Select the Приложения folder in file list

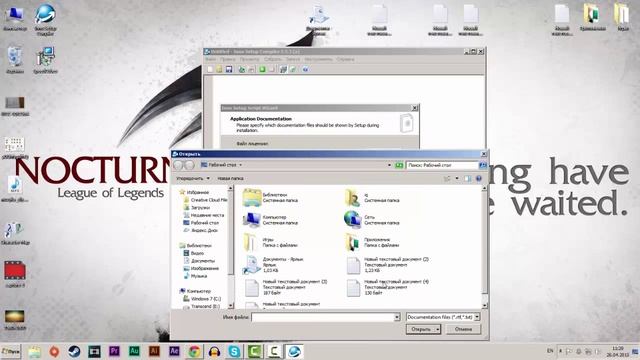point(372,242)
